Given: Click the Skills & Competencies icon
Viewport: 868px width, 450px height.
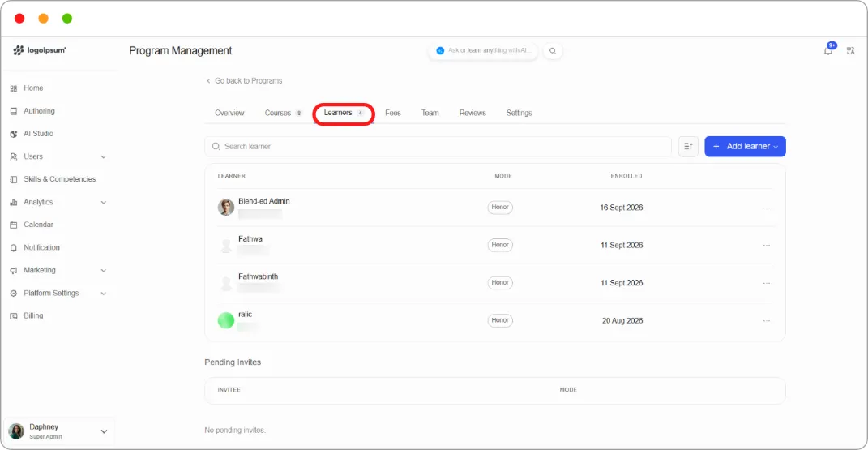Looking at the screenshot, I should (14, 179).
